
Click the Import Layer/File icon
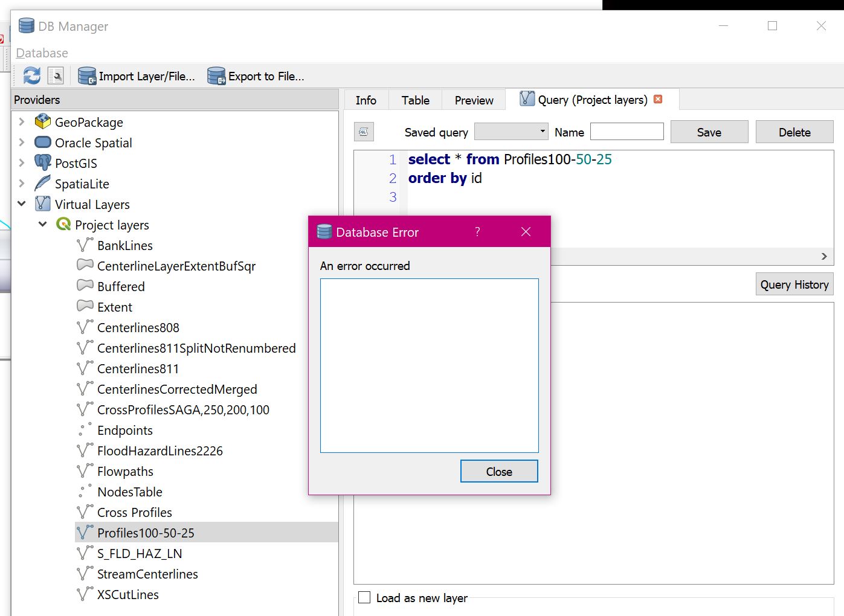tap(87, 76)
